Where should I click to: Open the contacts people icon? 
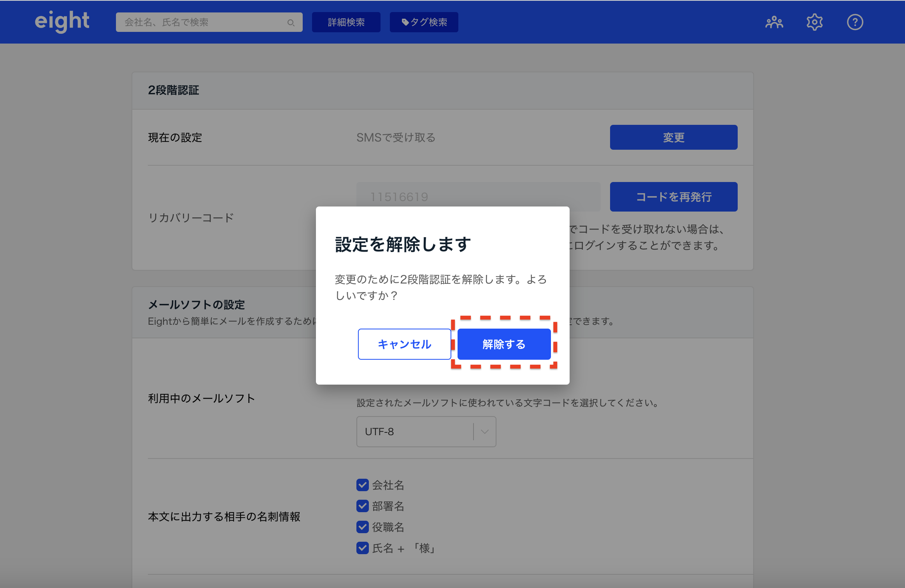(x=774, y=22)
